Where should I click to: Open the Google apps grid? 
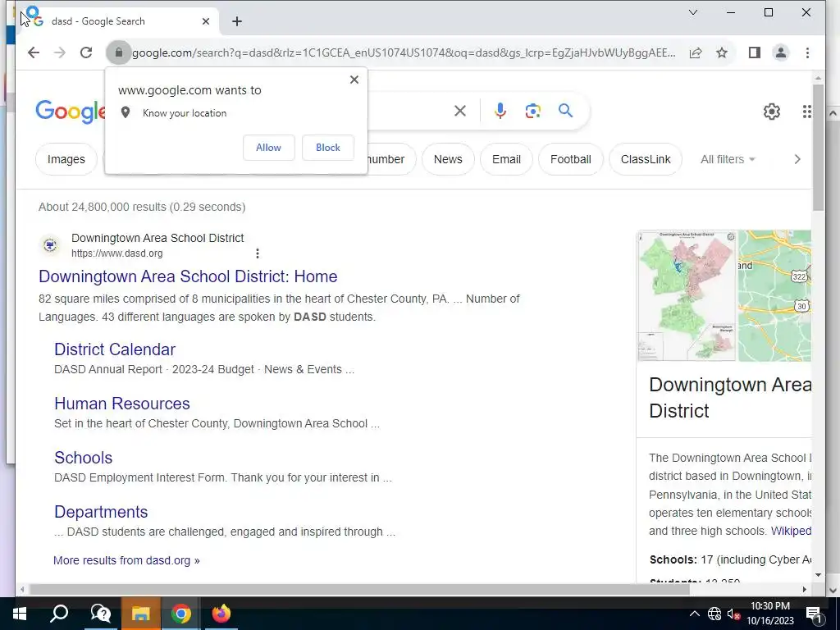[807, 112]
